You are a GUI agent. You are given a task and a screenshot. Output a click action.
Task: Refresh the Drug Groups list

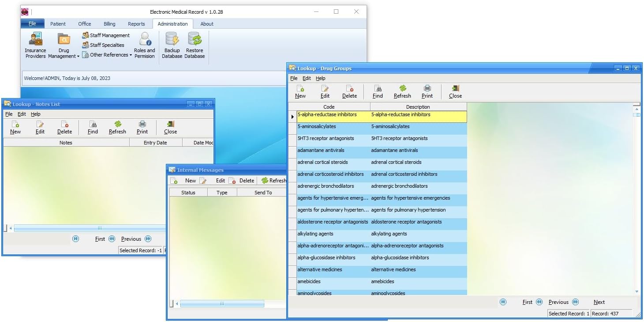pyautogui.click(x=402, y=91)
